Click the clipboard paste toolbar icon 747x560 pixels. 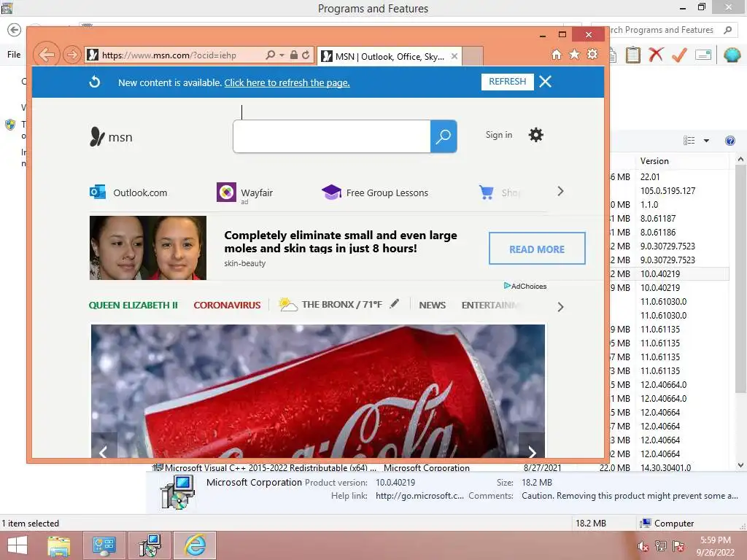[632, 55]
